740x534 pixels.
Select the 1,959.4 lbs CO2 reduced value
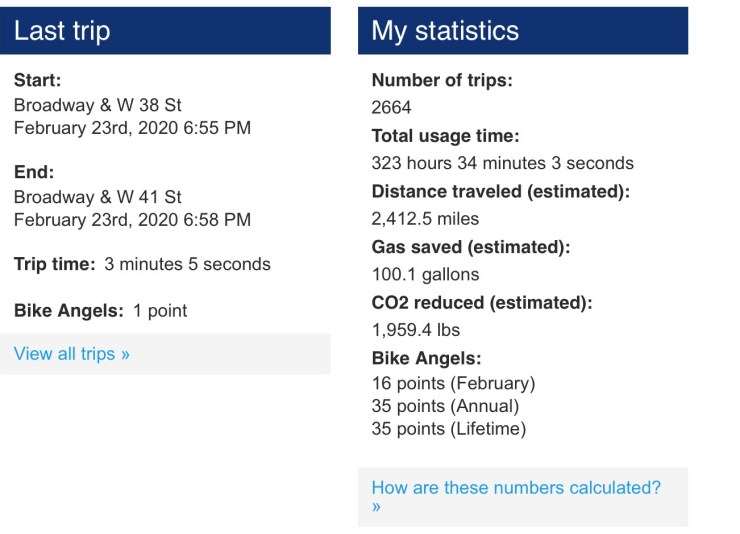[415, 329]
